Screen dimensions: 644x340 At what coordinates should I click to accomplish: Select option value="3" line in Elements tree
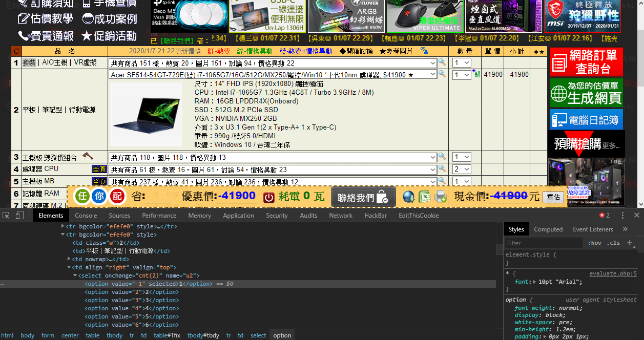[x=132, y=300]
